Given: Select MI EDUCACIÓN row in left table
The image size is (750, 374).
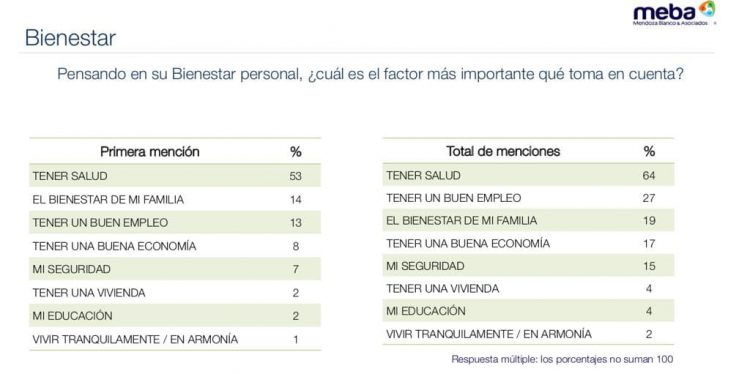Looking at the screenshot, I should [175, 316].
